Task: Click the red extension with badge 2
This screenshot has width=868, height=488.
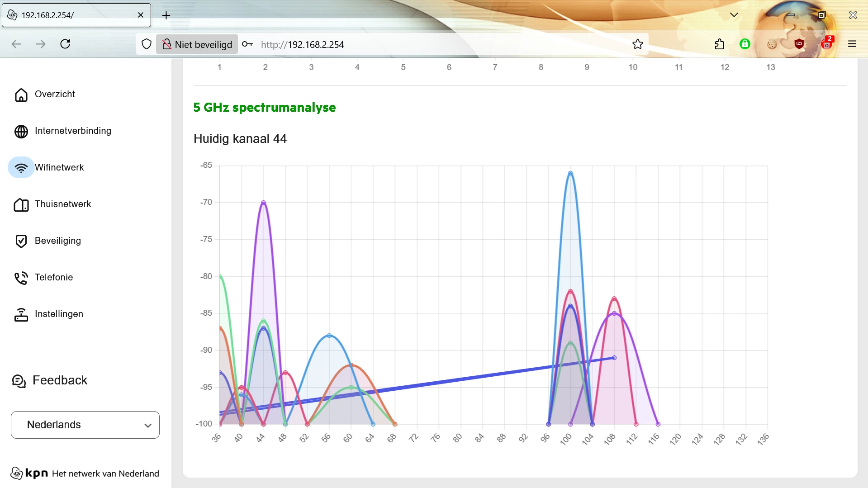Action: 827,43
